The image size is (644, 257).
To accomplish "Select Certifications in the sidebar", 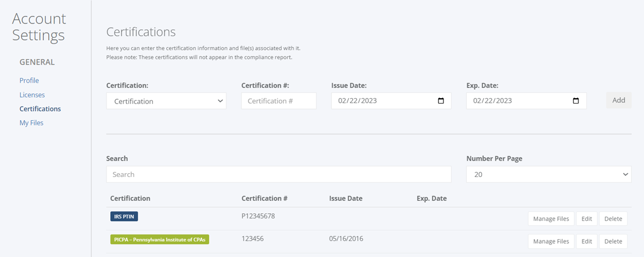I will [x=40, y=109].
